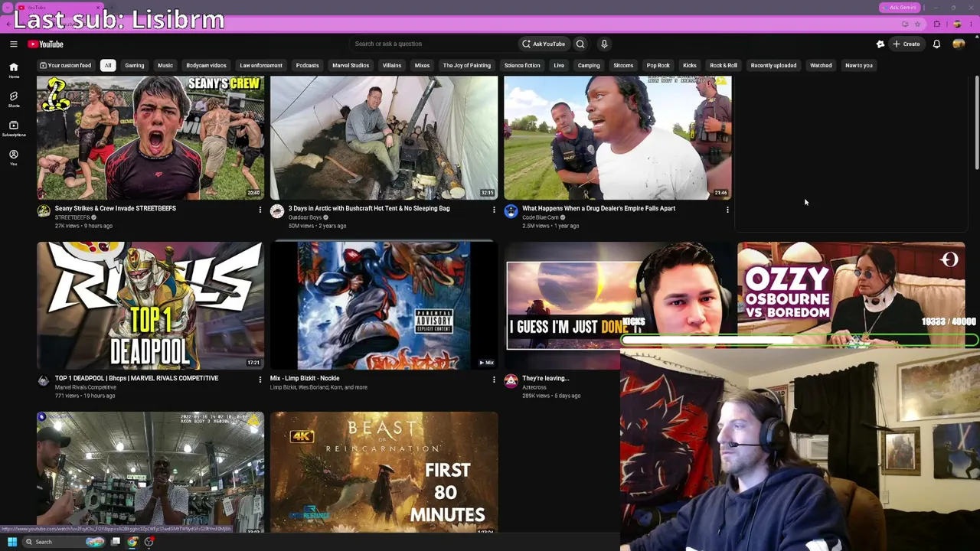
Task: Open more actions for Drug Dealer's Empire video
Action: tap(727, 210)
